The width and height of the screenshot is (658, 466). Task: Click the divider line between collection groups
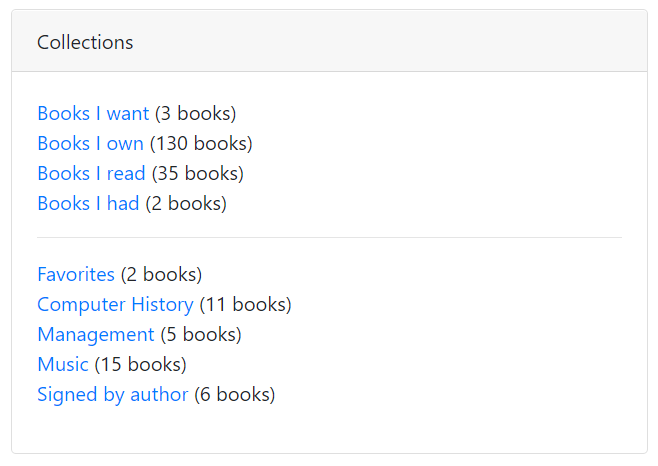pos(329,238)
